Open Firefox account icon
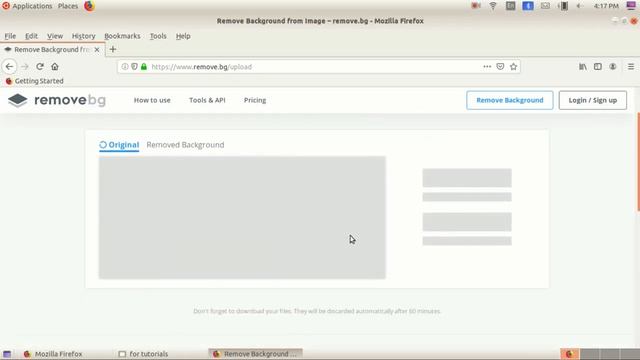640x360 pixels. 613,67
